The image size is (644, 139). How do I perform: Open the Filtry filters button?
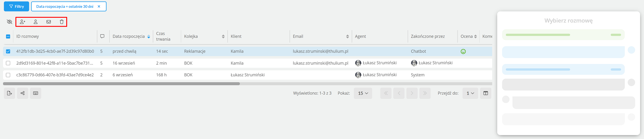point(16,6)
